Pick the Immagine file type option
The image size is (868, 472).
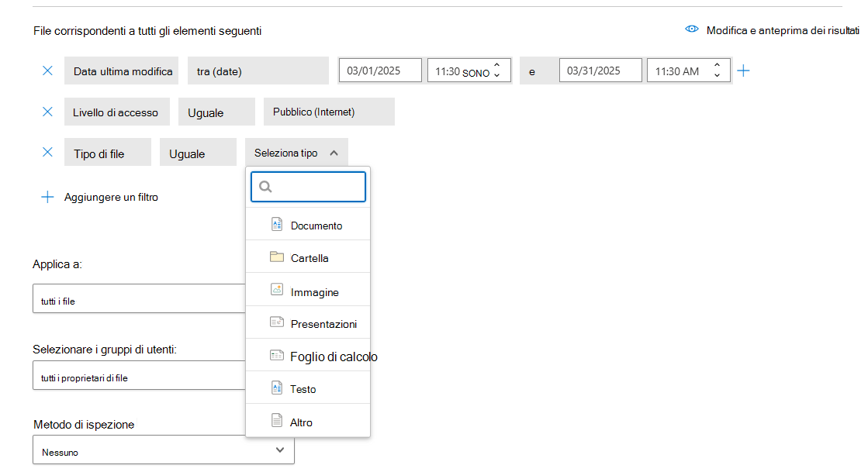[x=314, y=292]
